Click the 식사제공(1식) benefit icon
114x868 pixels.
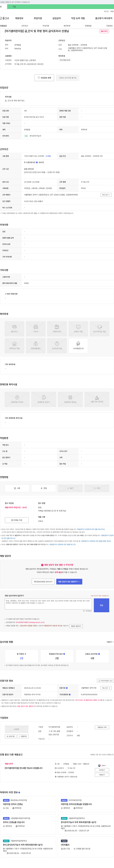pyautogui.click(x=78, y=346)
